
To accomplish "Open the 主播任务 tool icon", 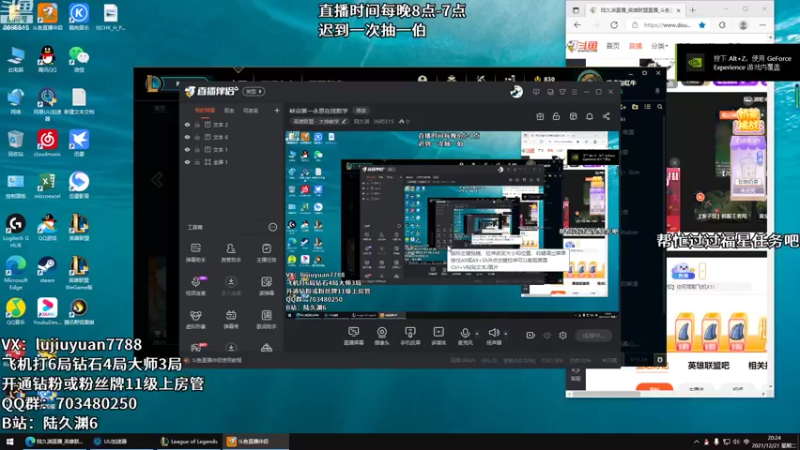I will [x=266, y=253].
